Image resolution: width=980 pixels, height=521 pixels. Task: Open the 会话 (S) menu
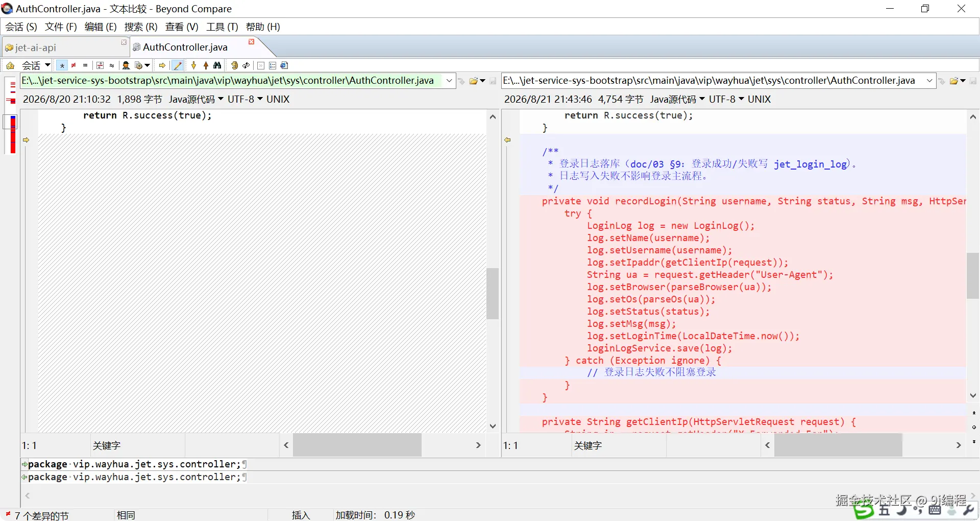click(x=21, y=27)
